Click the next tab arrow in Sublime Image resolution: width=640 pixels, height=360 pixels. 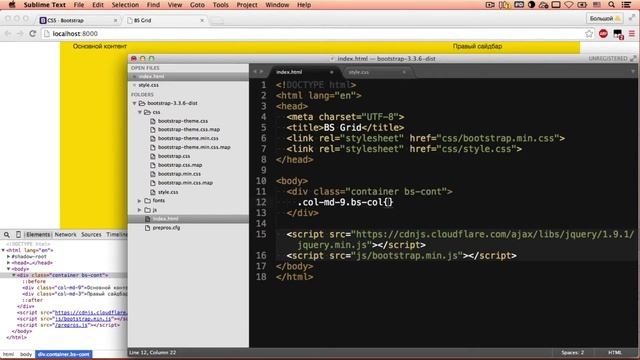click(262, 72)
